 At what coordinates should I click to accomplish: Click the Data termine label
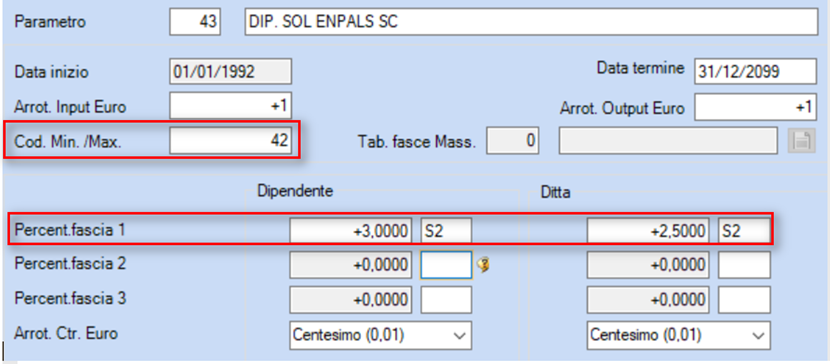640,68
